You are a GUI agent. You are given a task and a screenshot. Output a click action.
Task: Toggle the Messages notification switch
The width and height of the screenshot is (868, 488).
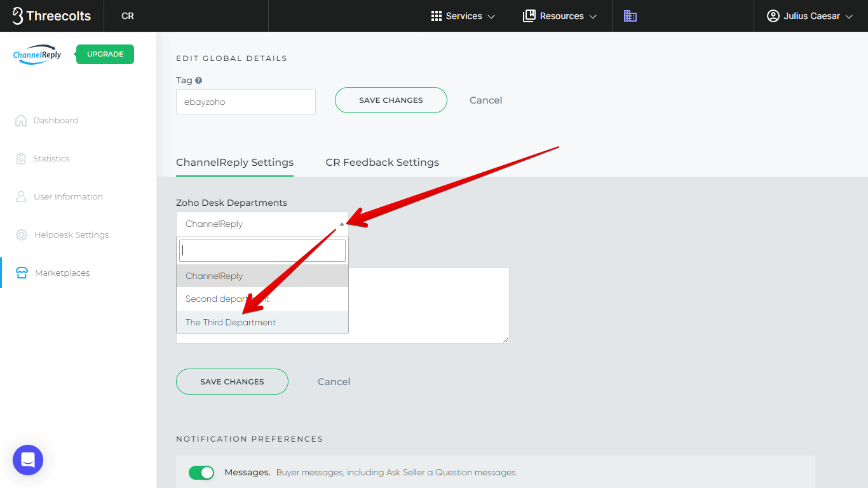201,473
